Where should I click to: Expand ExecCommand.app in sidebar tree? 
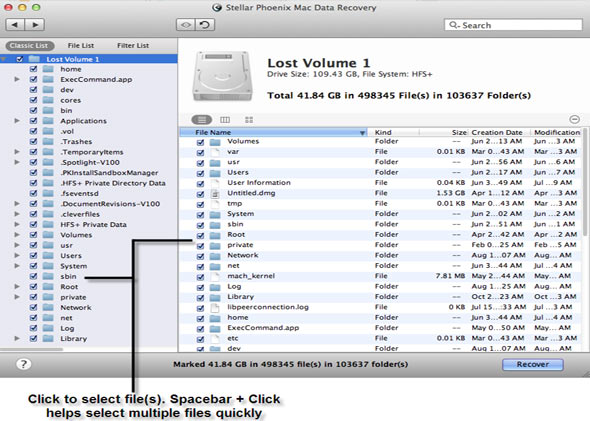coord(17,79)
